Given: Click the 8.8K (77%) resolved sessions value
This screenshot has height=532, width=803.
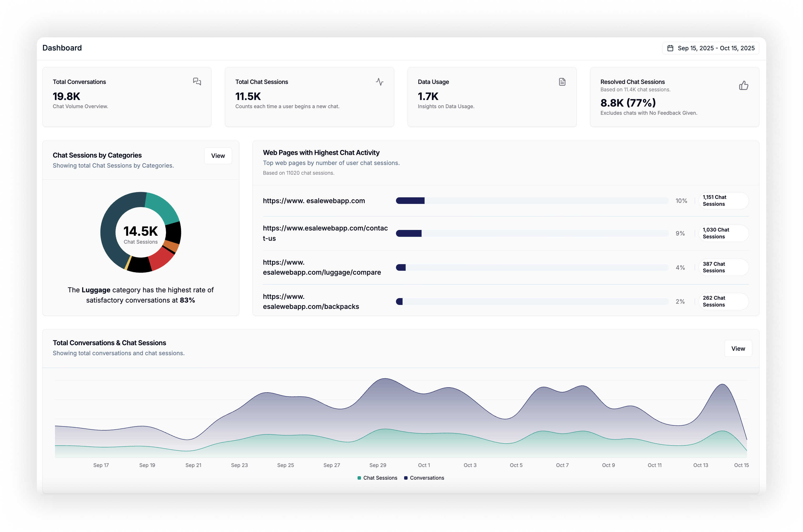Looking at the screenshot, I should point(628,103).
